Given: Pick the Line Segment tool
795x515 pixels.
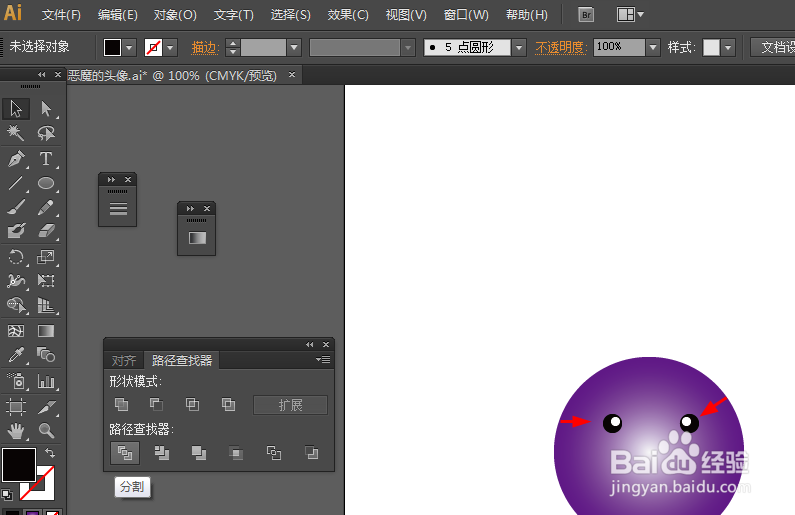Looking at the screenshot, I should pos(16,183).
